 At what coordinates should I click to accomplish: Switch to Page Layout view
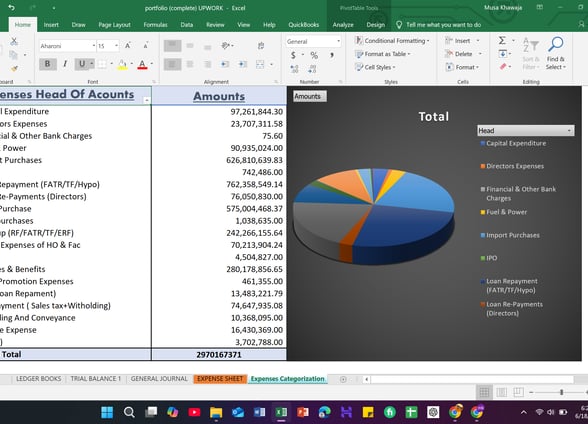tap(501, 392)
